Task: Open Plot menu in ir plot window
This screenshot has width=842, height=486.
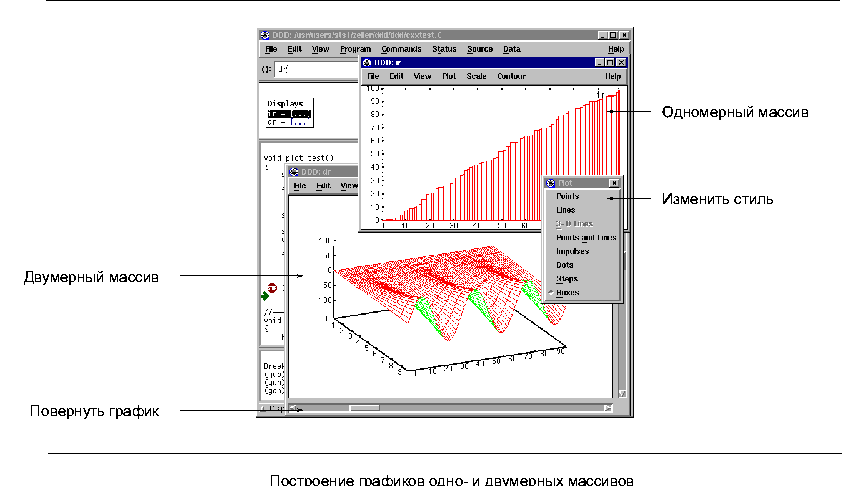Action: tap(449, 76)
